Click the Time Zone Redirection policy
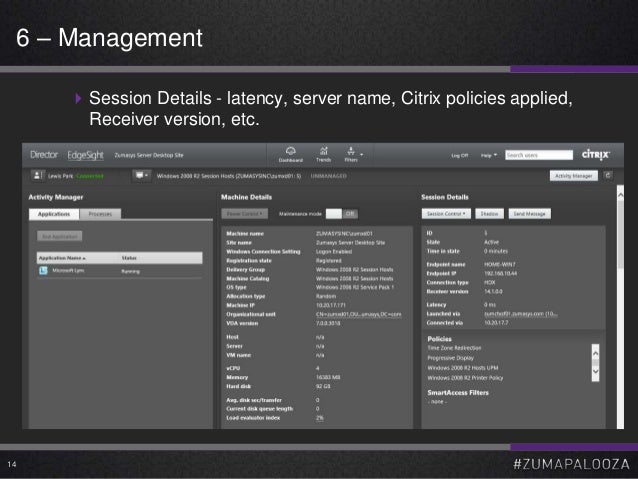 pyautogui.click(x=454, y=348)
